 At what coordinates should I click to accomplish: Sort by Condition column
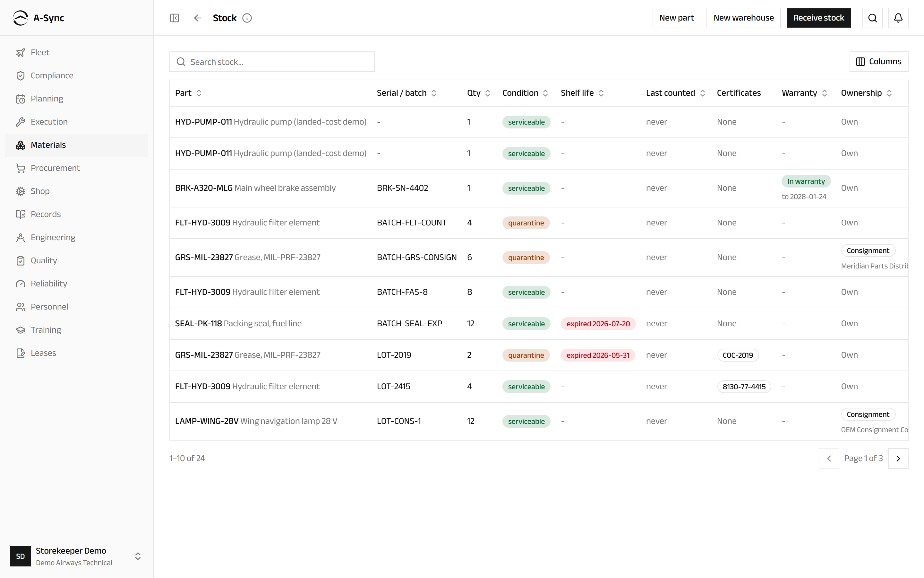(x=525, y=93)
